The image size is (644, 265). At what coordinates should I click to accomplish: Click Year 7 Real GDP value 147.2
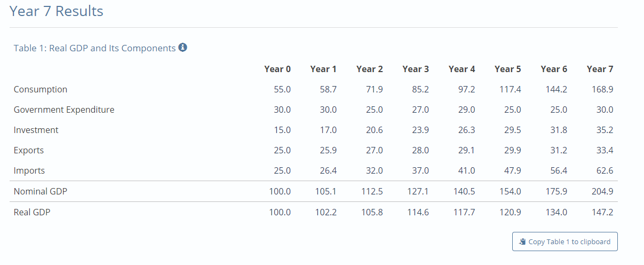click(x=602, y=212)
